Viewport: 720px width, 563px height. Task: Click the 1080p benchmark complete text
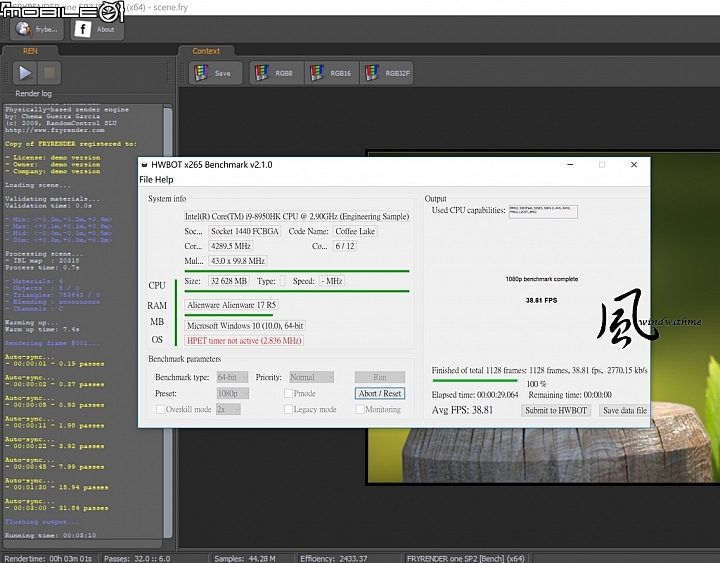(x=542, y=279)
